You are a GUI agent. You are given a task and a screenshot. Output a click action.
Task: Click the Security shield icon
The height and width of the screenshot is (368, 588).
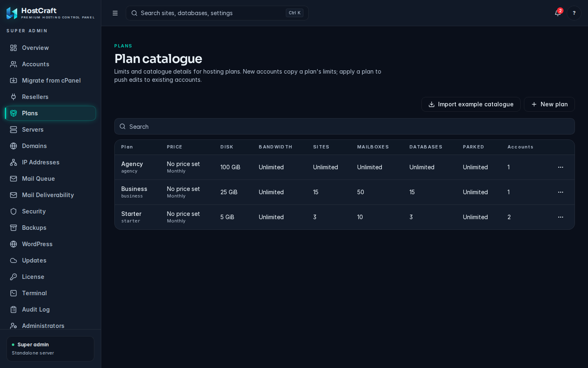pos(13,211)
